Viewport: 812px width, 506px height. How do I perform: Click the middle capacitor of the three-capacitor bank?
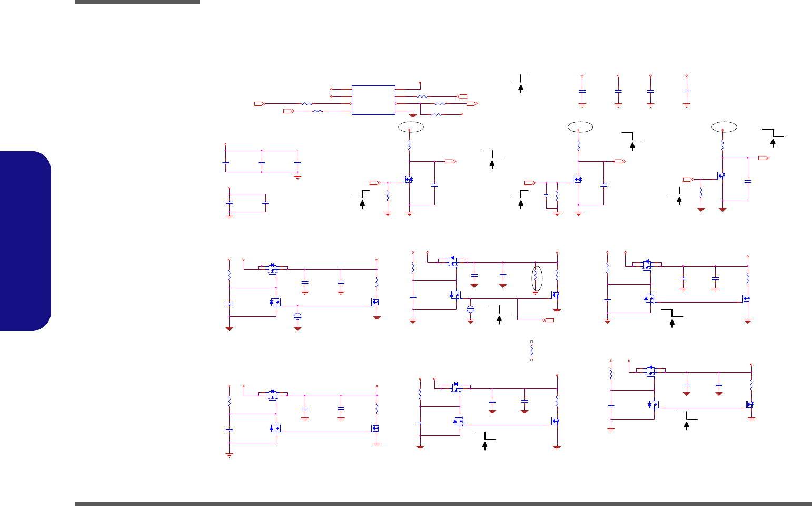(x=262, y=164)
